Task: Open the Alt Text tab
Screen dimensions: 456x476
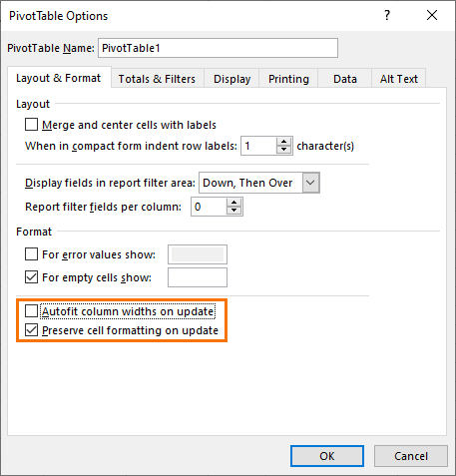Action: 399,79
